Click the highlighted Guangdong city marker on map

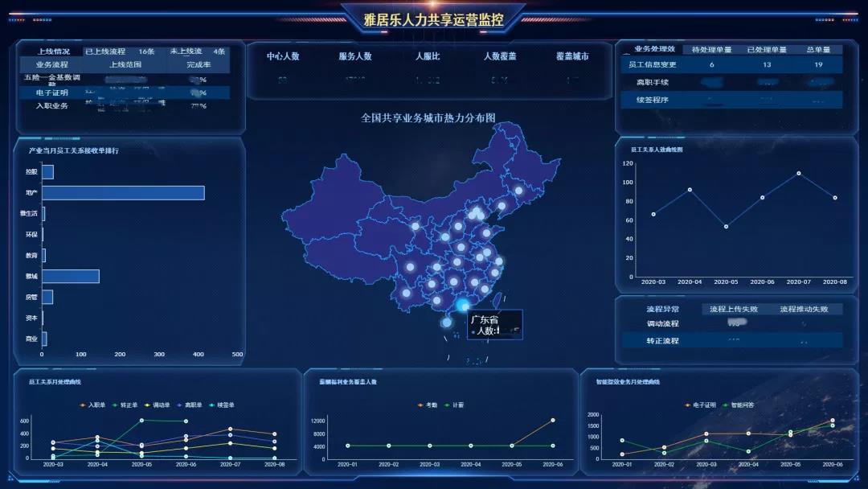click(x=463, y=306)
